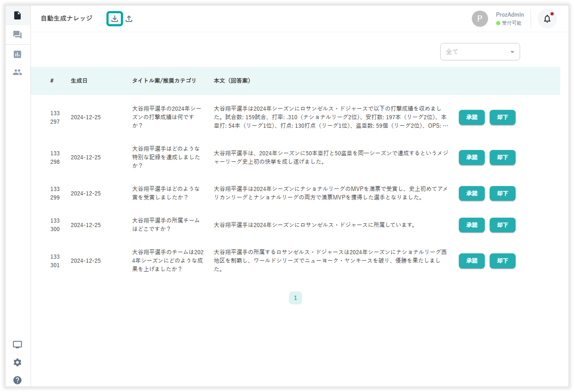Click 却下 for row 133299

[x=502, y=193]
